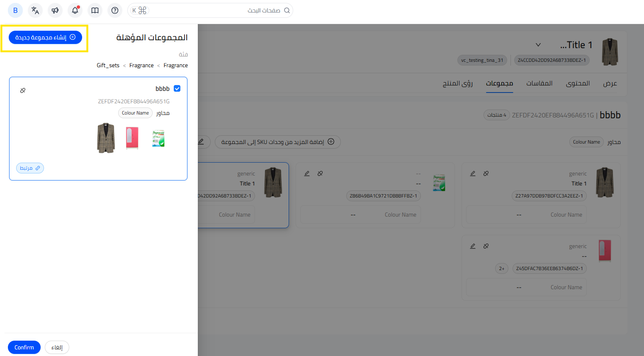Expand the Title 1 dropdown chevron
644x356 pixels.
click(538, 45)
